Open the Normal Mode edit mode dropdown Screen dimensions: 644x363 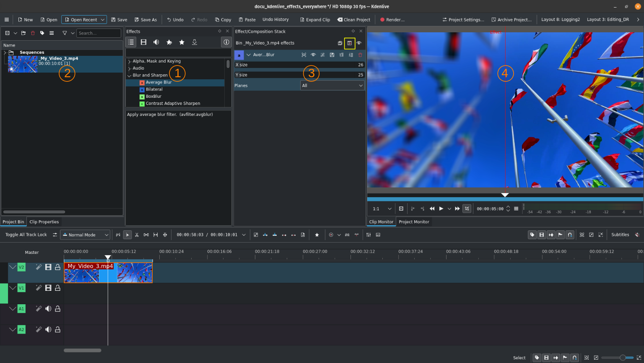coord(85,235)
